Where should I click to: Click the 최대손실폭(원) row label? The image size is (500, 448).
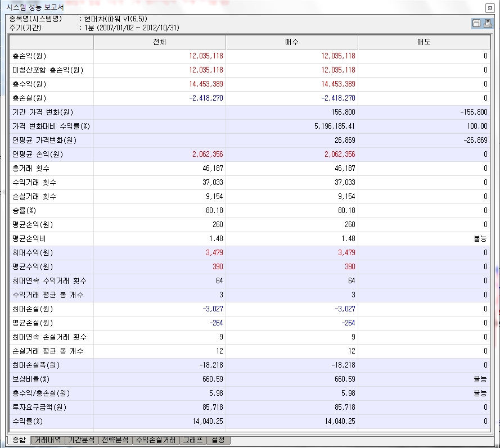click(35, 365)
